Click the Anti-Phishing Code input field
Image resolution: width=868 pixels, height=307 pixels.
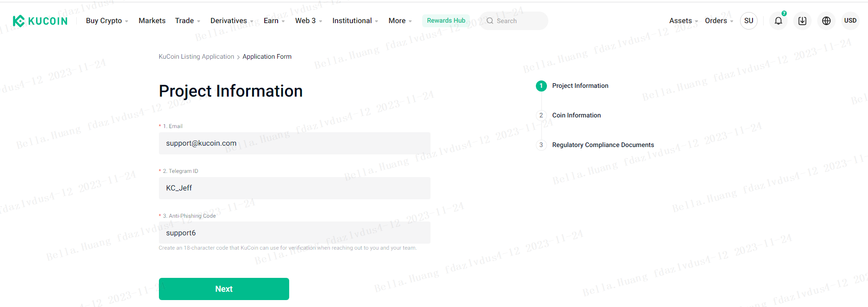pyautogui.click(x=295, y=233)
